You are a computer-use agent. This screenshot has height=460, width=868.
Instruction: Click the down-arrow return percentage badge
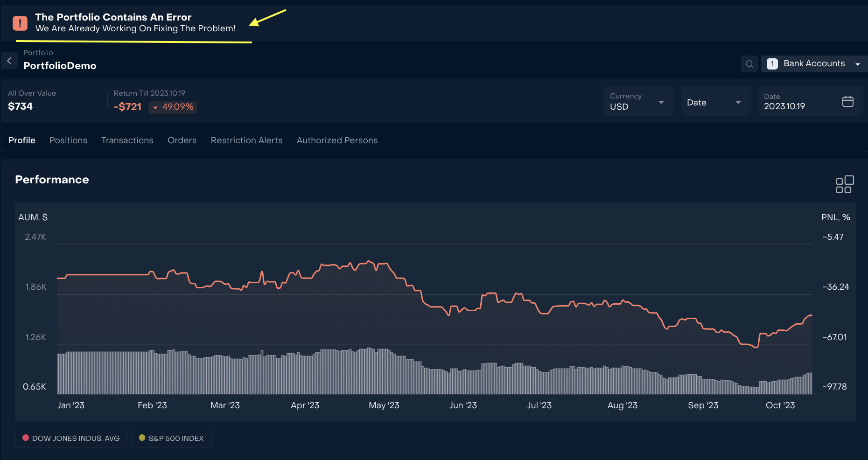click(173, 107)
